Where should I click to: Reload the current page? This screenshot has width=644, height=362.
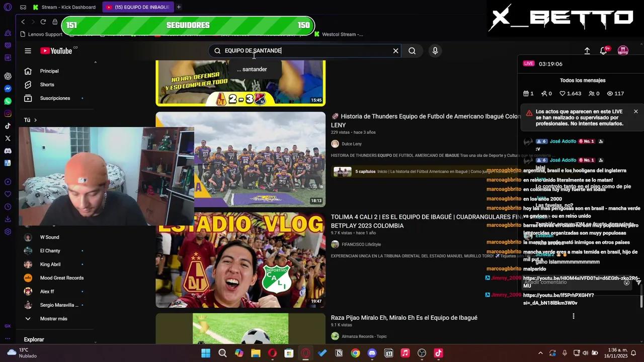43,22
